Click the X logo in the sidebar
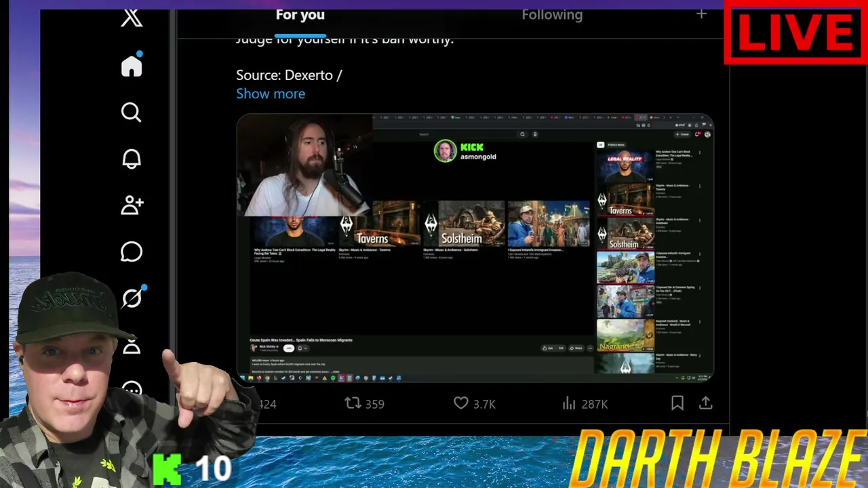The width and height of the screenshot is (868, 488). 132,18
